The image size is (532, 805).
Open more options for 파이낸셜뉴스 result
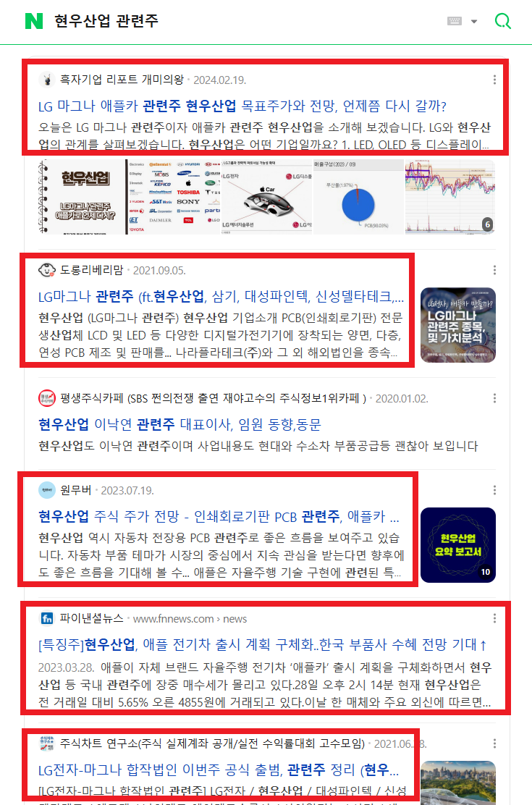coord(494,619)
